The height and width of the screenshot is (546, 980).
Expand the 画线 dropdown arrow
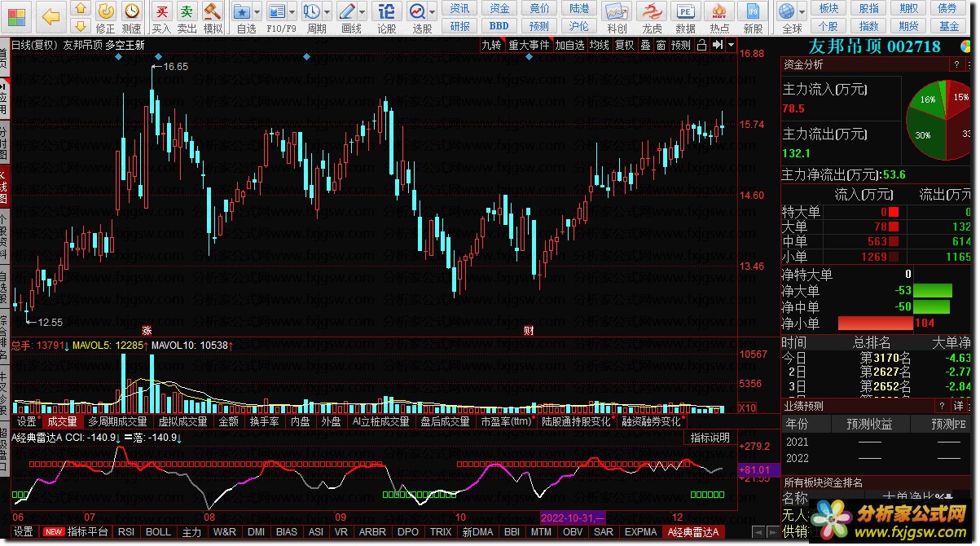(363, 14)
